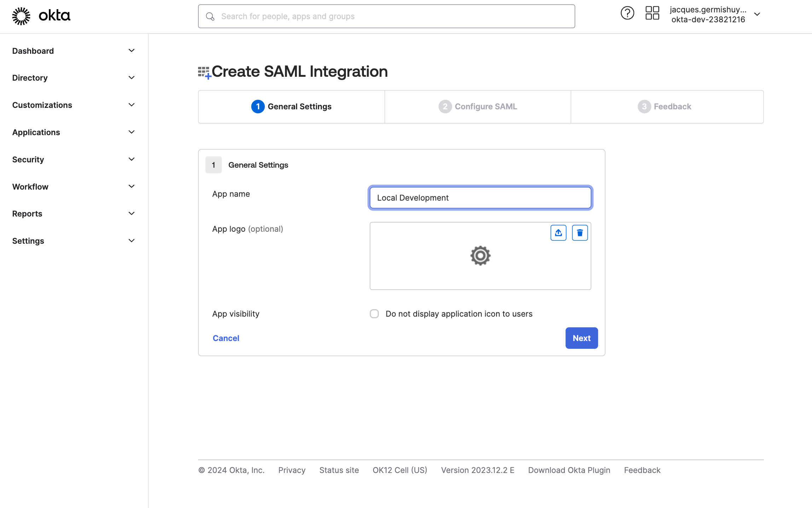The width and height of the screenshot is (812, 508).
Task: Click the search magnifier icon
Action: [x=210, y=17]
